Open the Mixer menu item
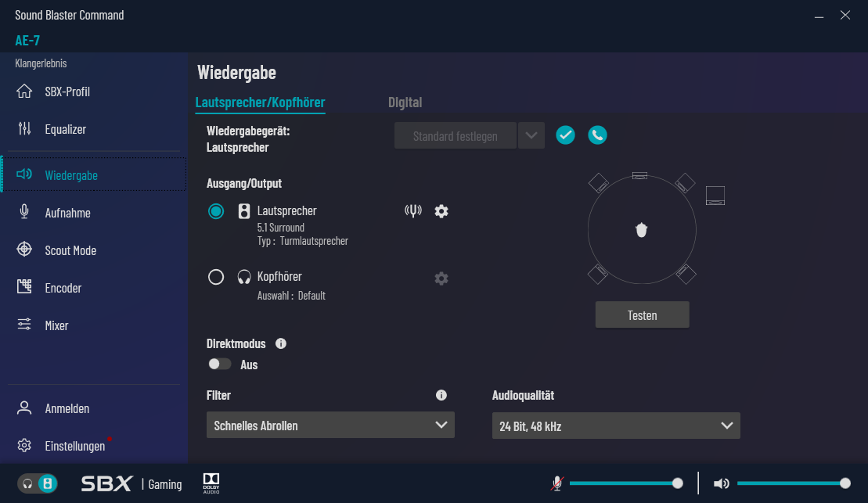Image resolution: width=868 pixels, height=503 pixels. [x=56, y=325]
